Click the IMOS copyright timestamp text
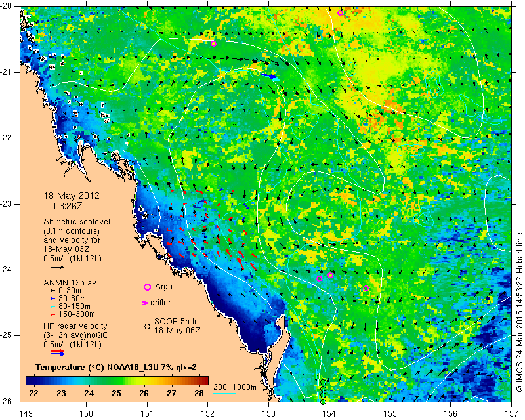 519,312
